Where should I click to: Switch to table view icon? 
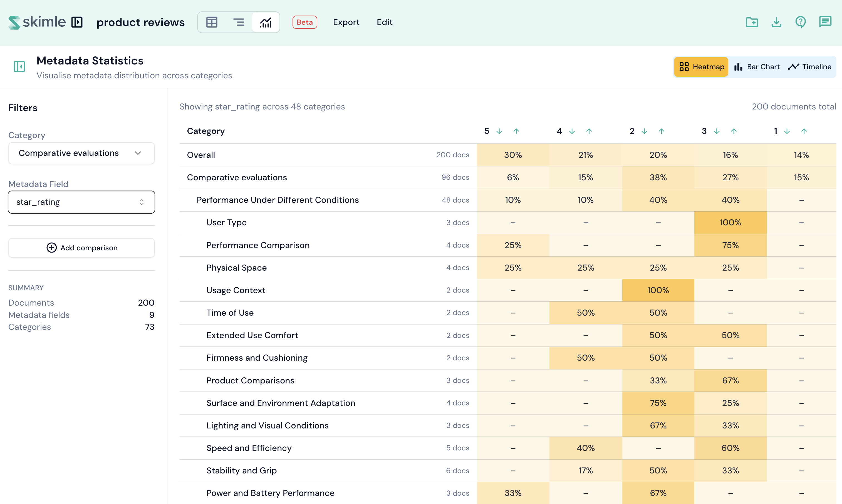(211, 23)
